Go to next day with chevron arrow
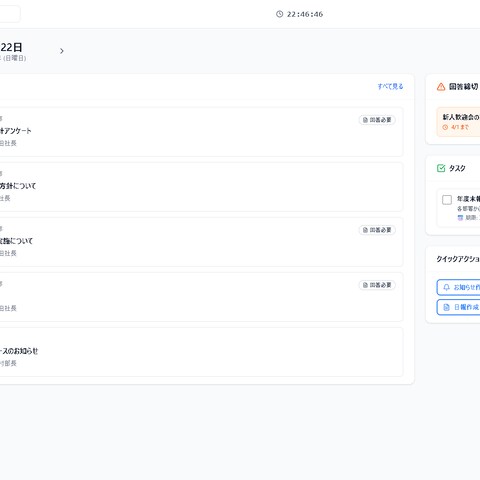480x480 pixels. [62, 51]
